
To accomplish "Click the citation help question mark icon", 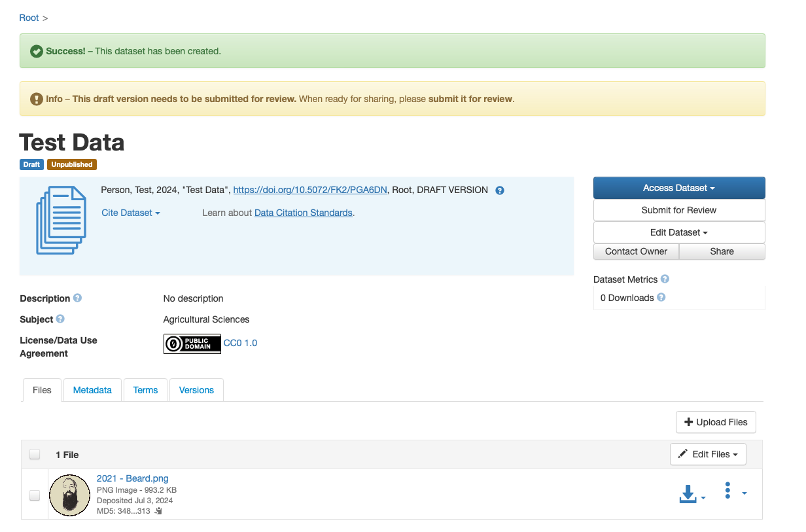I will (x=500, y=190).
